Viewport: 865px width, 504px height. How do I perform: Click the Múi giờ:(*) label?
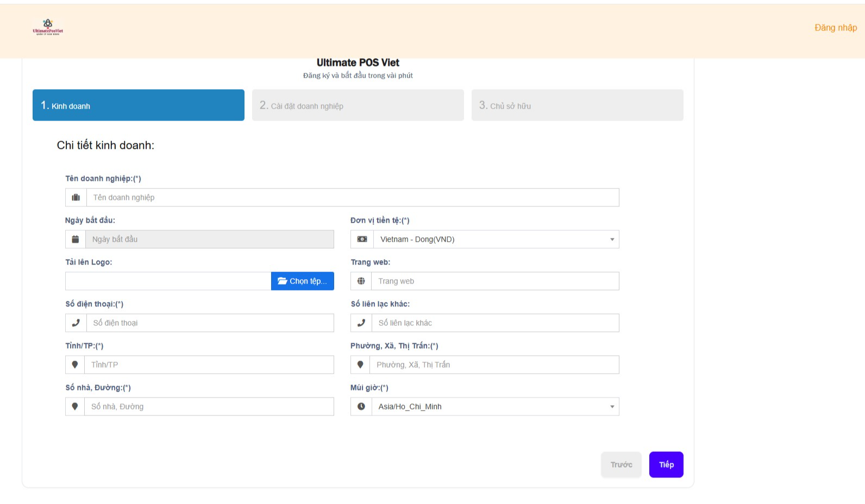click(x=369, y=388)
